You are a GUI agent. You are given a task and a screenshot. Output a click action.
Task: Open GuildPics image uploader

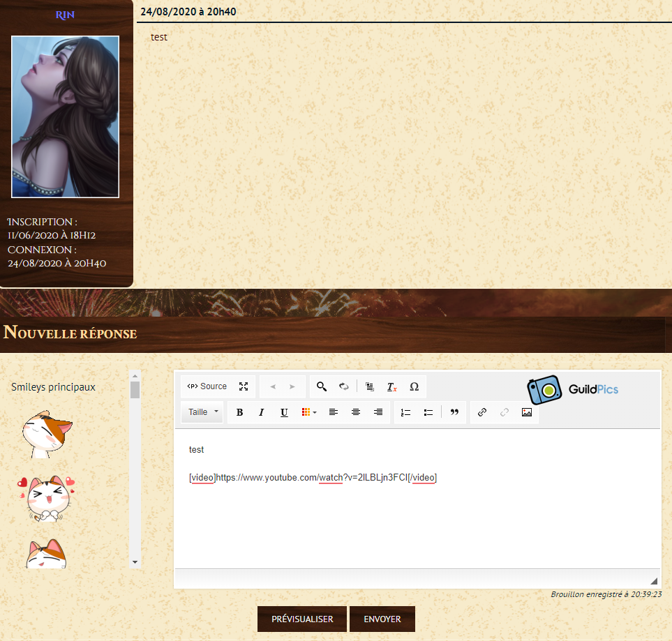point(573,389)
